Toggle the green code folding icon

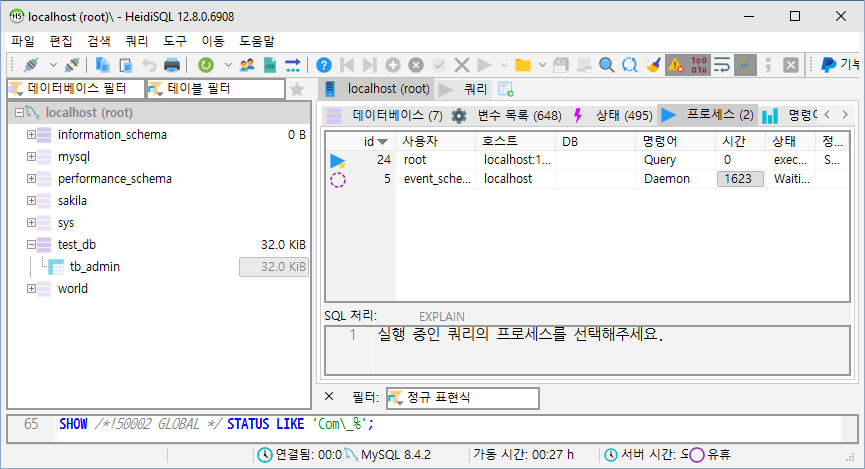745,65
